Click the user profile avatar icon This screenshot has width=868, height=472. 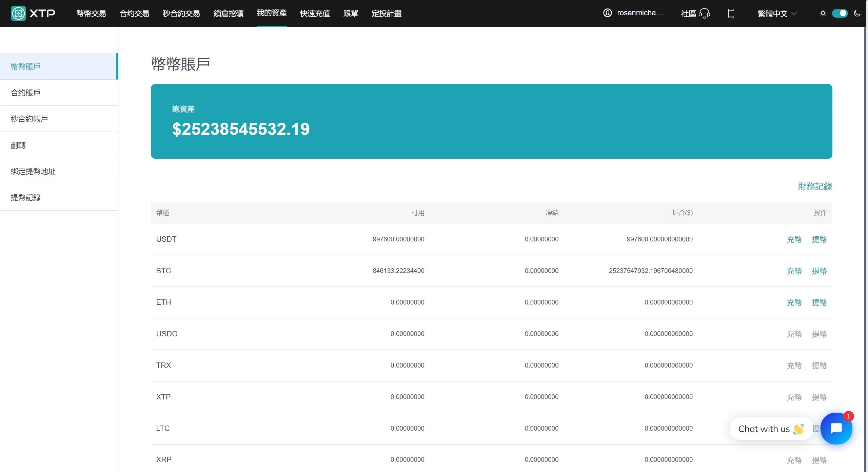(x=607, y=13)
